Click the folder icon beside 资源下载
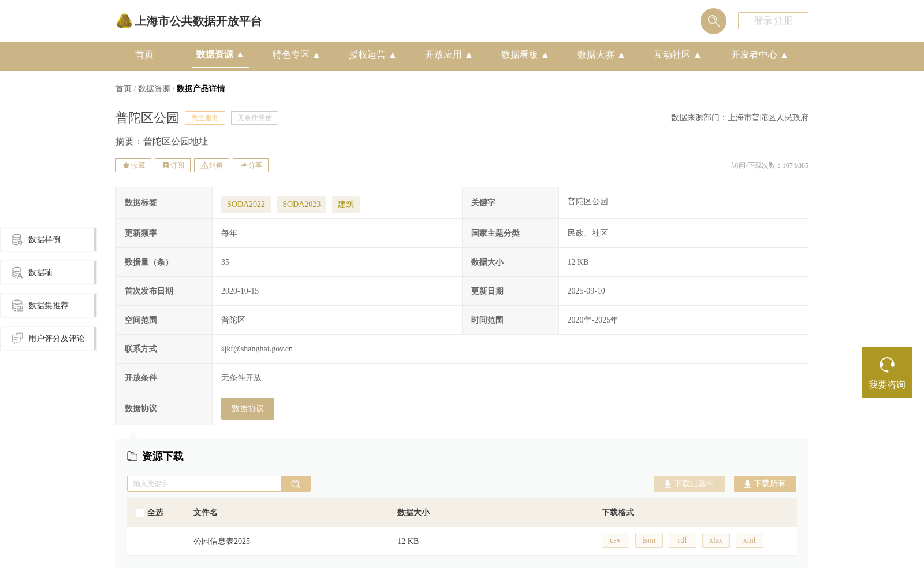 click(132, 456)
